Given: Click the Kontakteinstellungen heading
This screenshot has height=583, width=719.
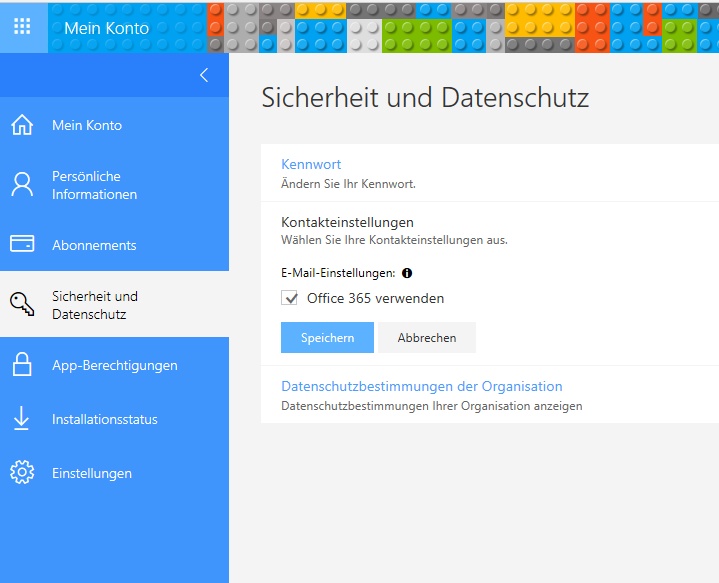Looking at the screenshot, I should 347,222.
